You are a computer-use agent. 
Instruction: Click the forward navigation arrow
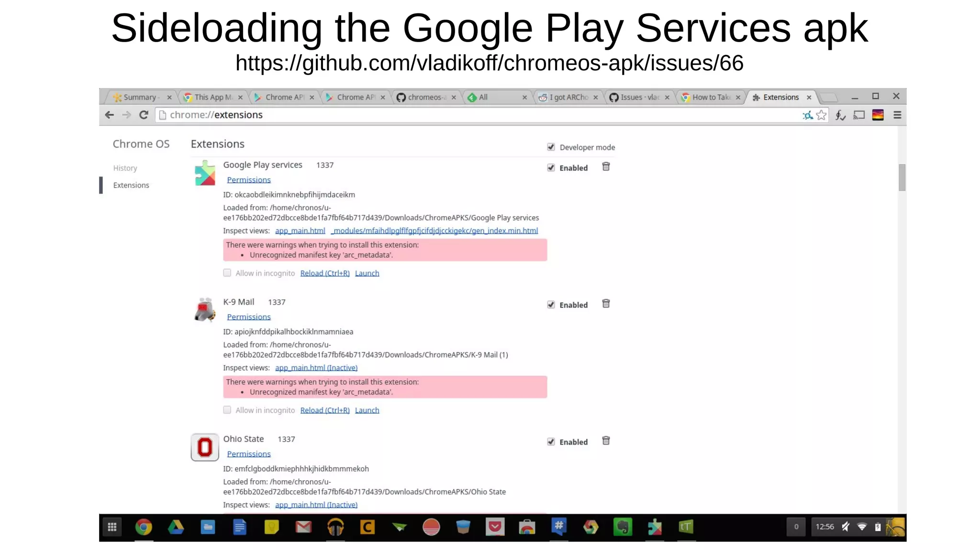click(126, 115)
